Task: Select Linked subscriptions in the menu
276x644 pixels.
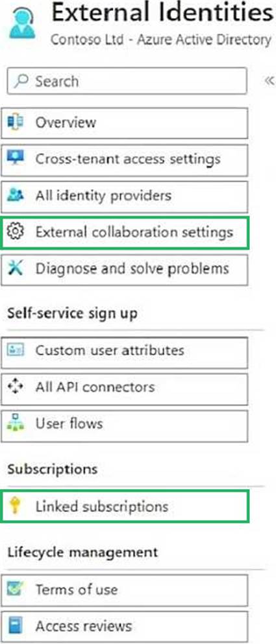Action: click(x=124, y=507)
